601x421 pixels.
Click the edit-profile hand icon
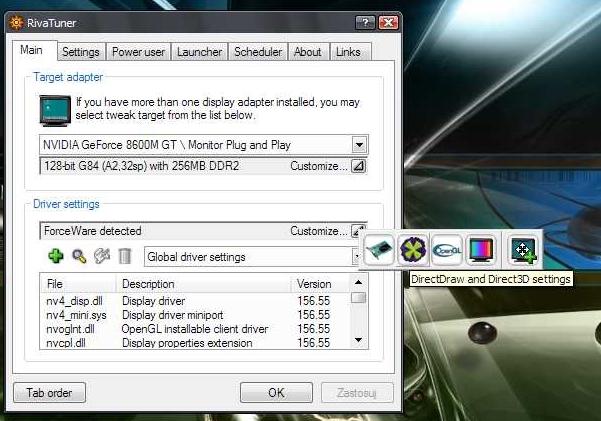[x=102, y=256]
